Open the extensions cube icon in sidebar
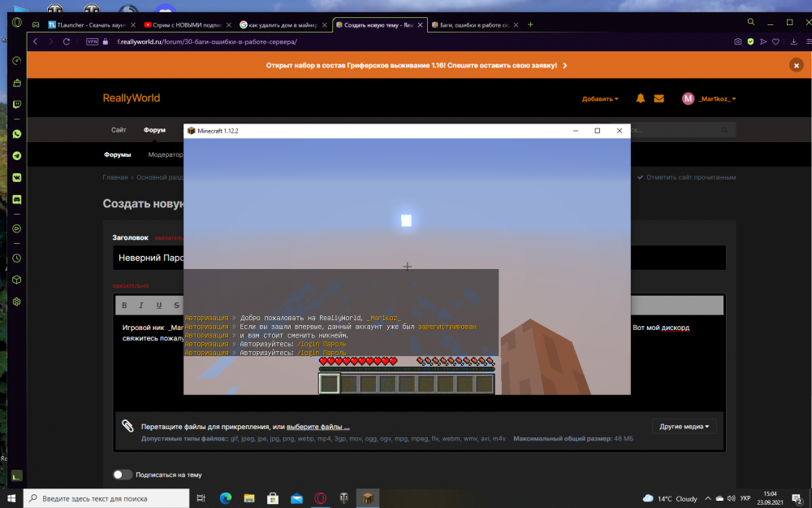 [x=16, y=280]
